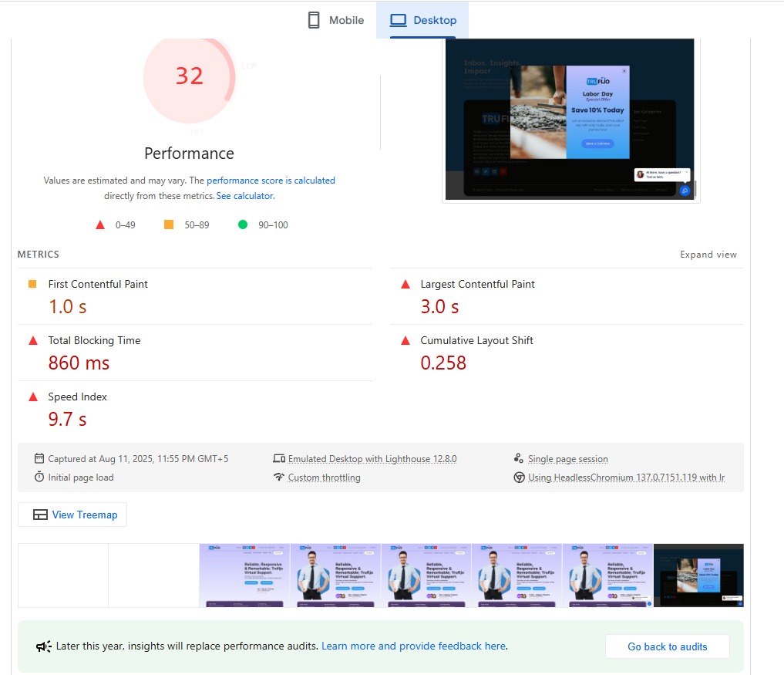Screen dimensions: 784x675
Task: Open Emulated Desktop with Lighthouse details
Action: (372, 459)
